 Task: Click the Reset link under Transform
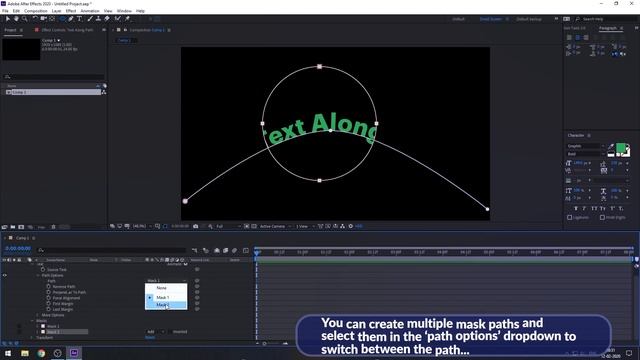(x=150, y=338)
